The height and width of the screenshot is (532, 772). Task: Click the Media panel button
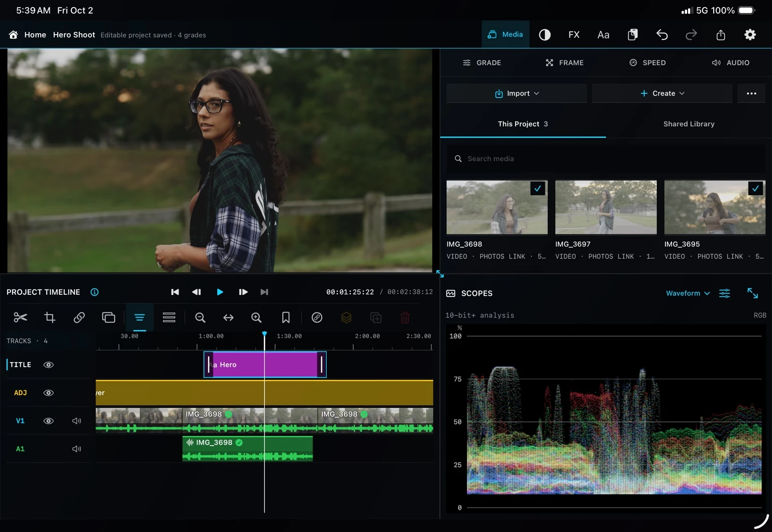pos(505,34)
